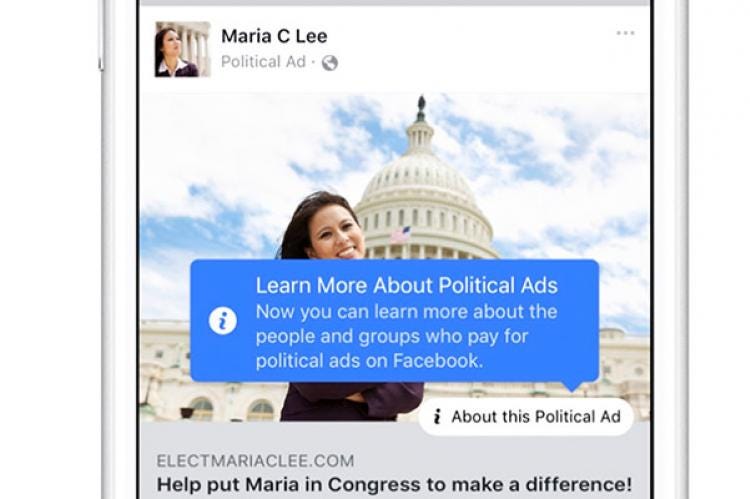The width and height of the screenshot is (750, 499).
Task: Open the ELECTMARIACLEE.COM link
Action: [x=255, y=461]
